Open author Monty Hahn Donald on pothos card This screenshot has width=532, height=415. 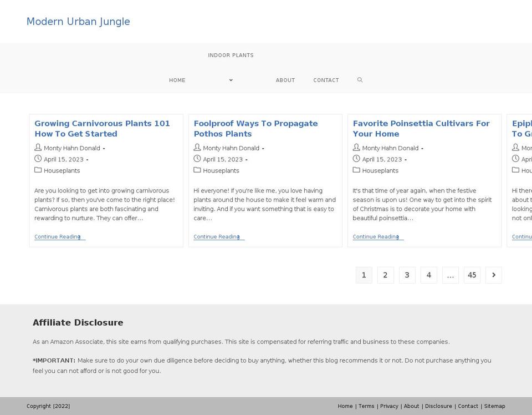pyautogui.click(x=231, y=148)
